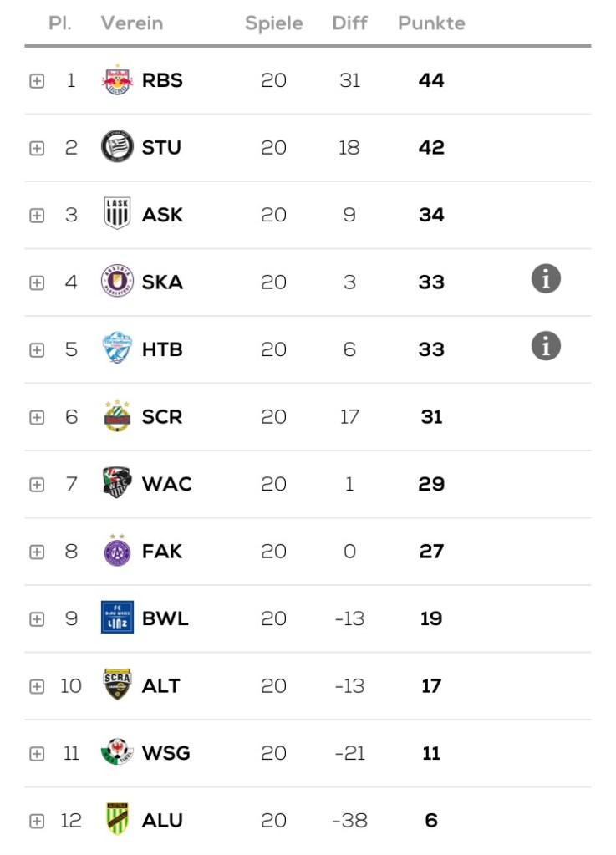Image resolution: width=616 pixels, height=855 pixels.
Task: Expand the ALU row with plus
Action: coord(37,821)
